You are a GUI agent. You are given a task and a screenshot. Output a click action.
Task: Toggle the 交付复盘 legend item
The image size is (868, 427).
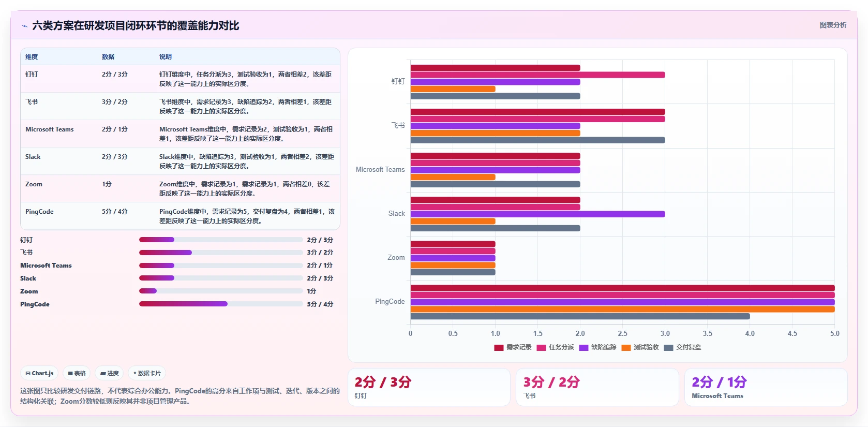pyautogui.click(x=683, y=347)
